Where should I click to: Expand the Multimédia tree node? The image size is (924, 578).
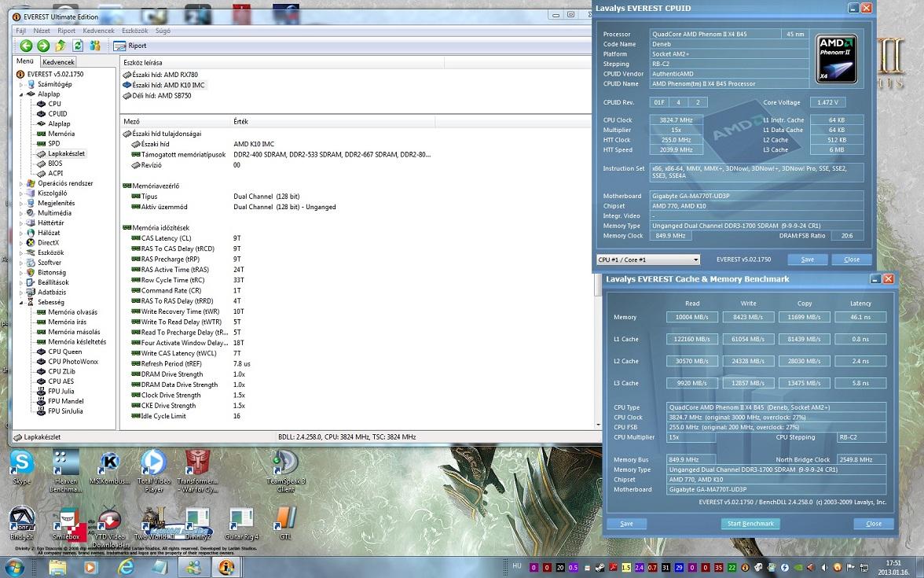click(21, 213)
